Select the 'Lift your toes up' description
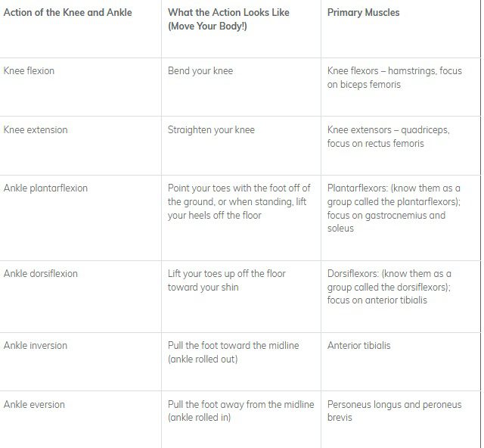 click(x=226, y=280)
